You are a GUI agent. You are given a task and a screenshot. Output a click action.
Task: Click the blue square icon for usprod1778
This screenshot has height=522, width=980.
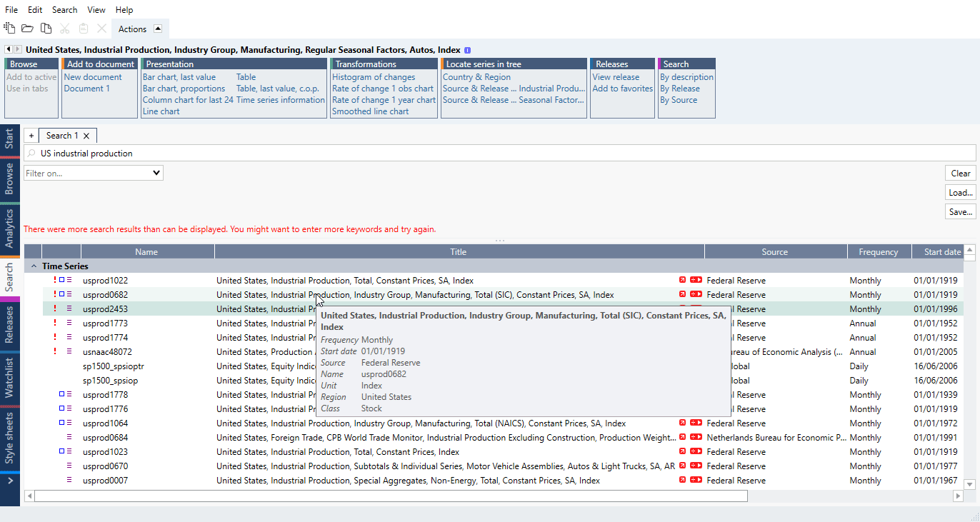tap(61, 394)
